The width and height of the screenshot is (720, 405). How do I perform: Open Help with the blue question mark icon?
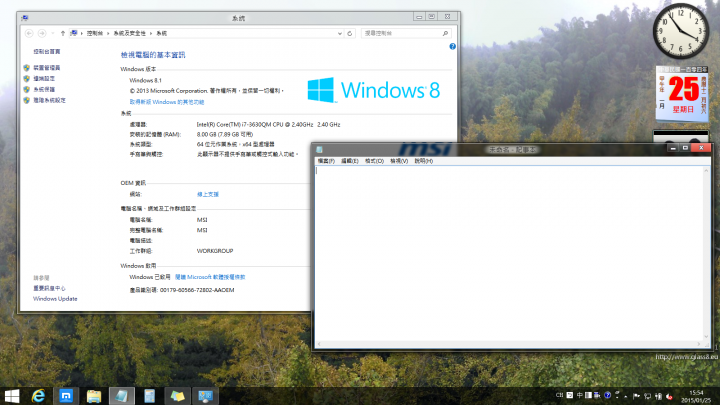click(452, 46)
